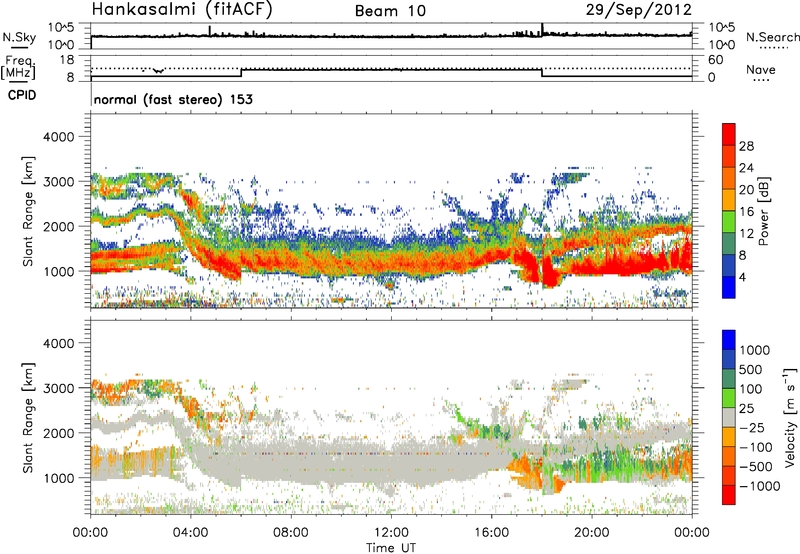The height and width of the screenshot is (554, 800).
Task: Click the 4 tick on power colorbar
Action: [743, 278]
